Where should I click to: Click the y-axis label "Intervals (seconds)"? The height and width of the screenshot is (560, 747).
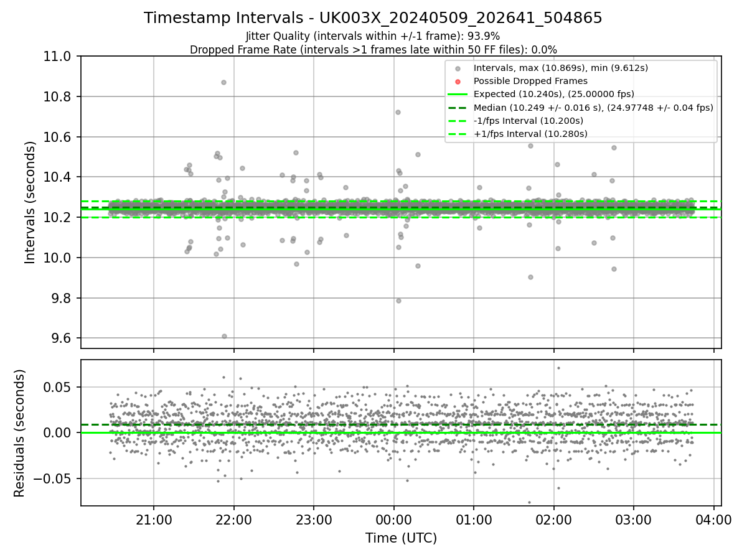(31, 202)
